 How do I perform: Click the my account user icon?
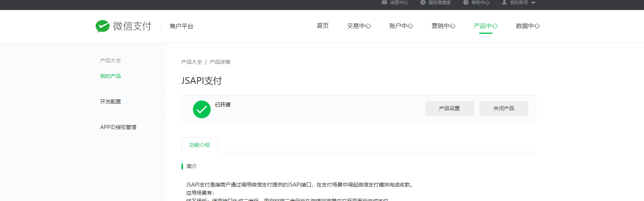click(504, 2)
